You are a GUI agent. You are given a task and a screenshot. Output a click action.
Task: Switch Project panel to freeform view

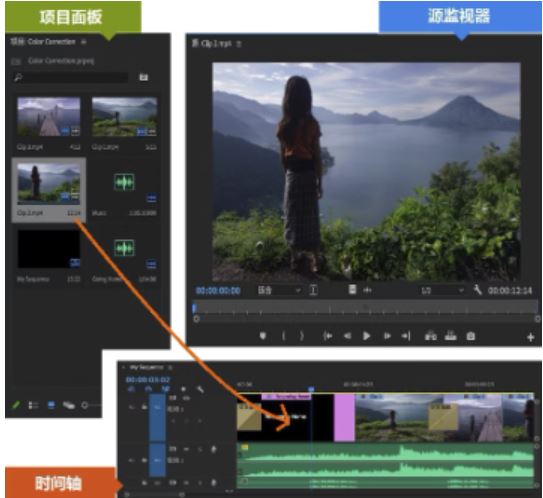pos(69,405)
